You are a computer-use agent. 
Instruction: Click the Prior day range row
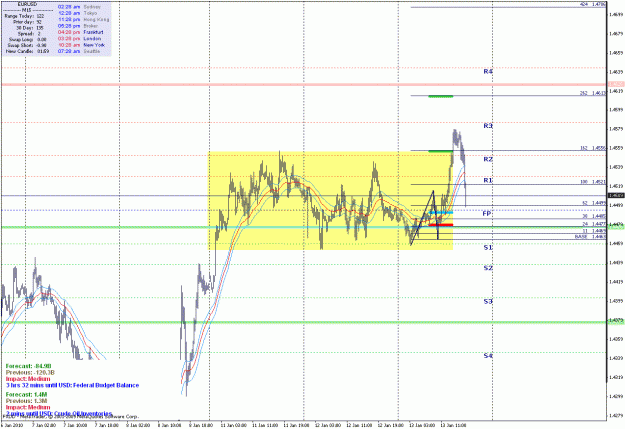[x=28, y=22]
